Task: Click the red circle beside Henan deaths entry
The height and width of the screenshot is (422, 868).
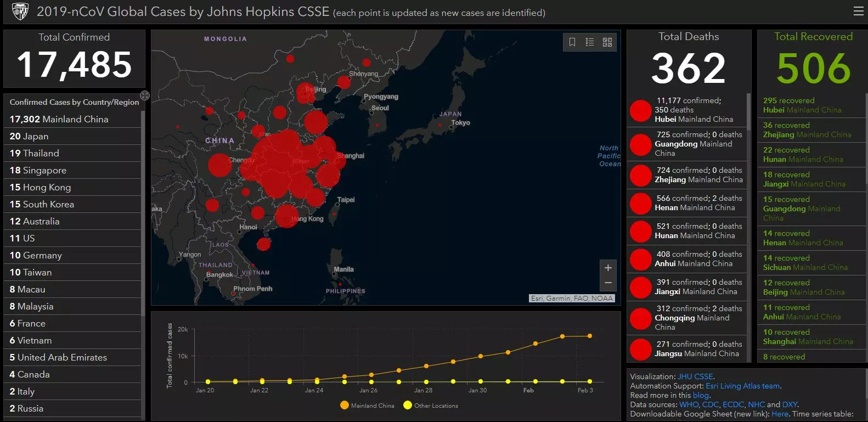Action: click(640, 204)
